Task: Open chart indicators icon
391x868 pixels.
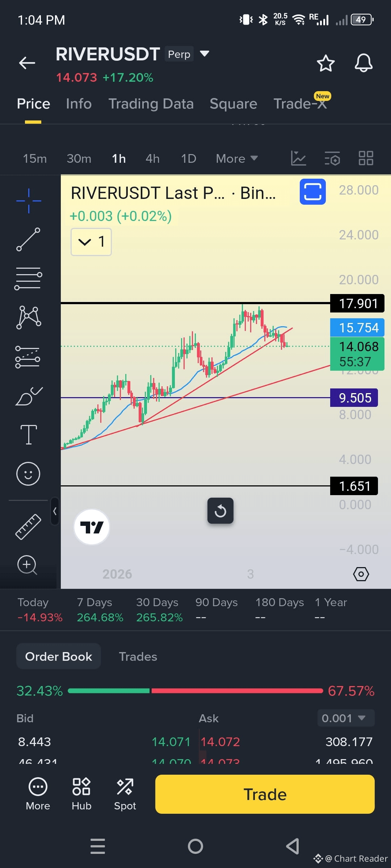Action: (x=298, y=158)
